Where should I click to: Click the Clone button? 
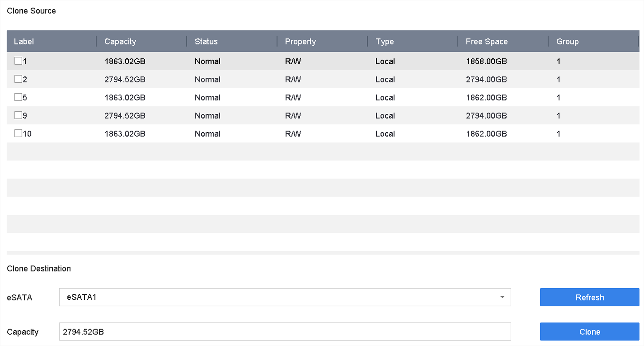pyautogui.click(x=589, y=332)
